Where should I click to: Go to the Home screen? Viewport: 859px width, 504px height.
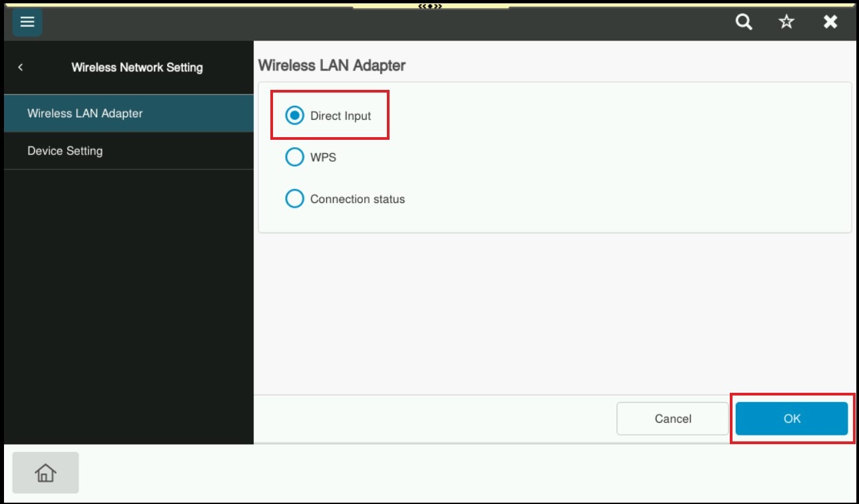(45, 473)
